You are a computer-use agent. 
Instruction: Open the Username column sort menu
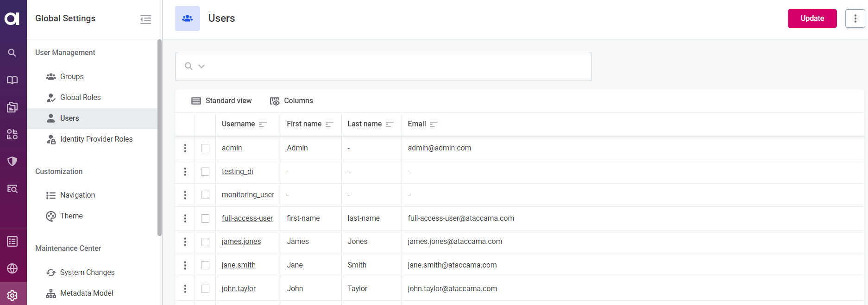[263, 124]
